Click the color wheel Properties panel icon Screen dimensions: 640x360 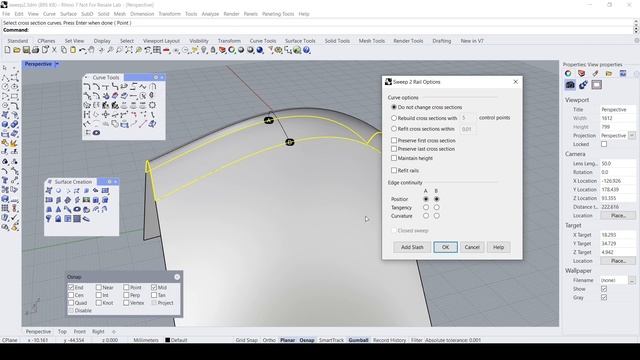click(568, 73)
